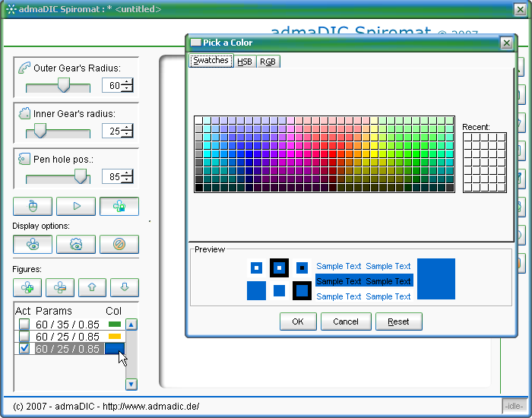Click the Inner Gear's radius value field showing 25
Viewport: 532px width, 418px height.
pos(112,131)
